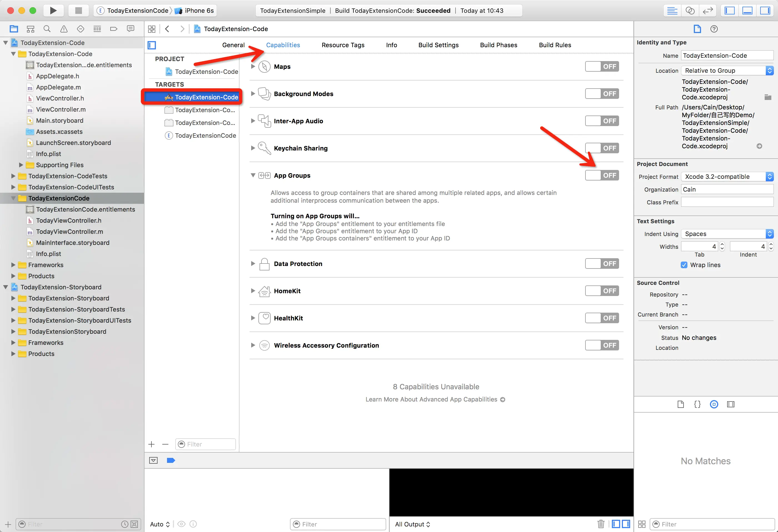This screenshot has width=778, height=532.
Task: Turn on the App Groups switch
Action: tap(602, 175)
